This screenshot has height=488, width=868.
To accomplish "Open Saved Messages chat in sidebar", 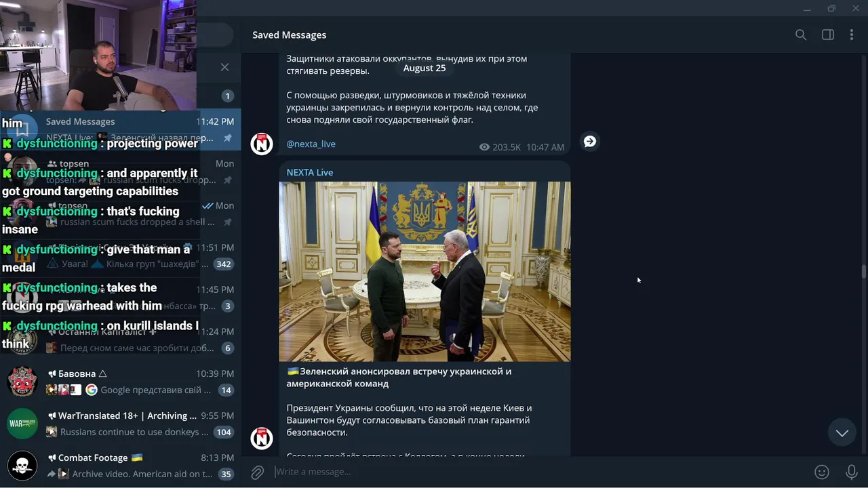I will pos(120,129).
